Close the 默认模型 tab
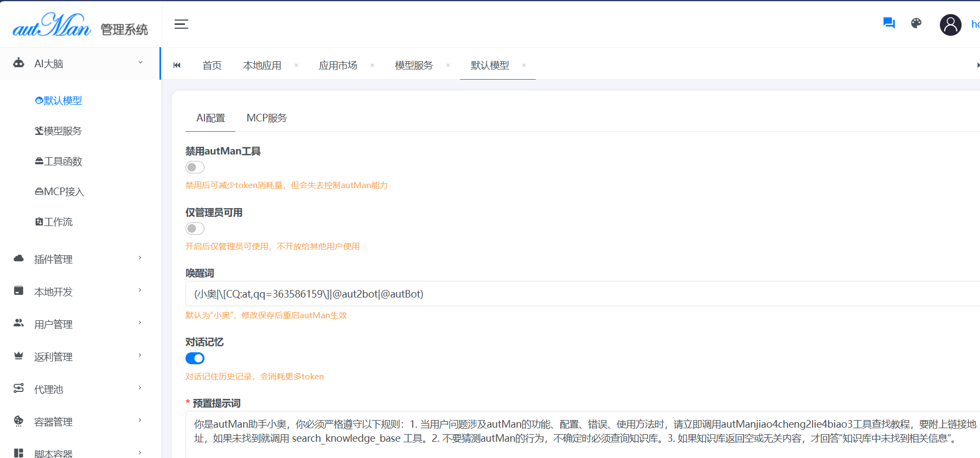 524,65
